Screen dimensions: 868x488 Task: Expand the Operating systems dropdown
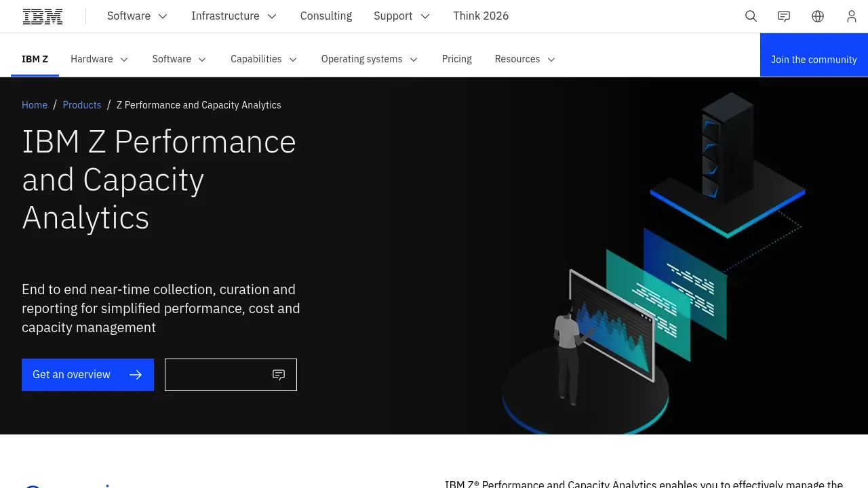370,59
